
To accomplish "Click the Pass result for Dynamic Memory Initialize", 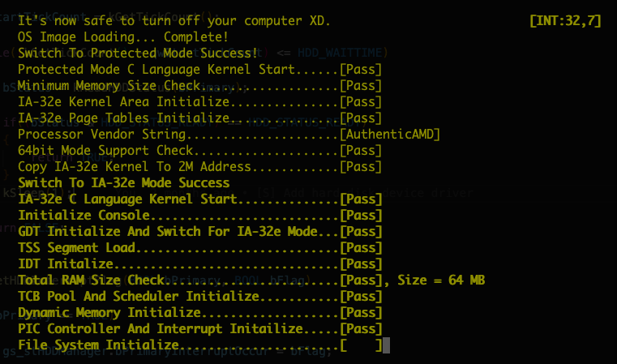I will (361, 312).
